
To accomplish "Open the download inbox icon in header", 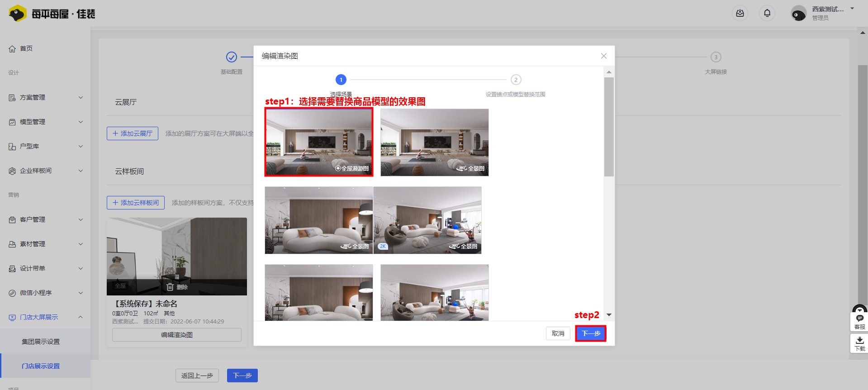I will [740, 13].
